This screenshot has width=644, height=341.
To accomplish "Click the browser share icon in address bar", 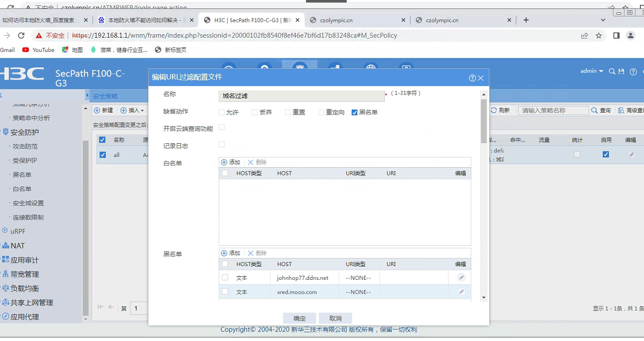I will [x=584, y=36].
